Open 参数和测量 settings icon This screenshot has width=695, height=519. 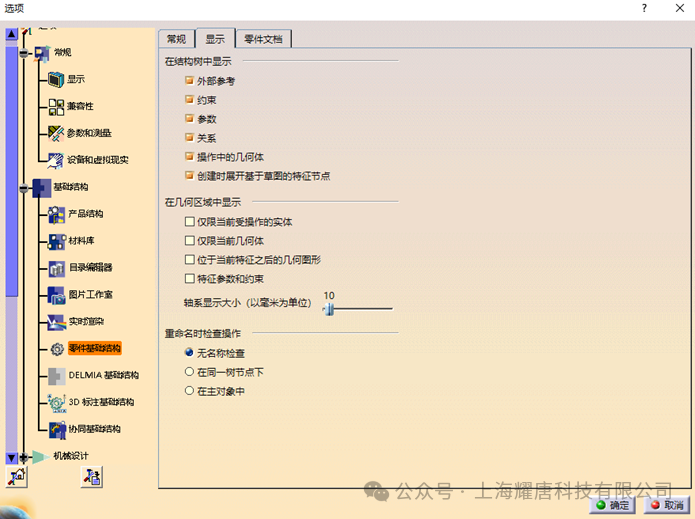56,133
